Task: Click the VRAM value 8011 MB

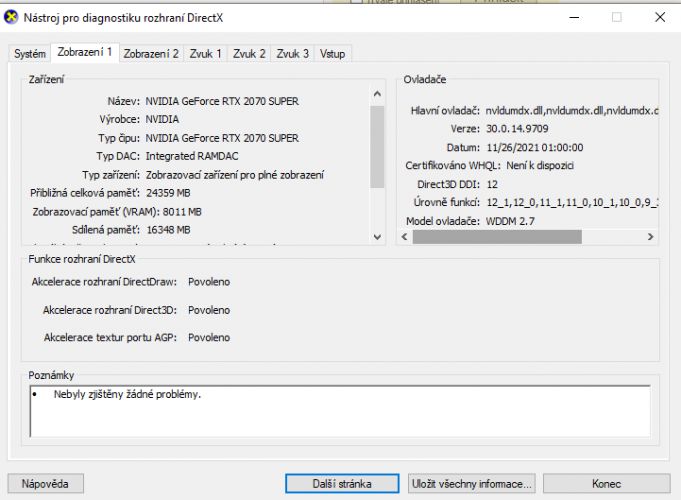Action: click(182, 212)
